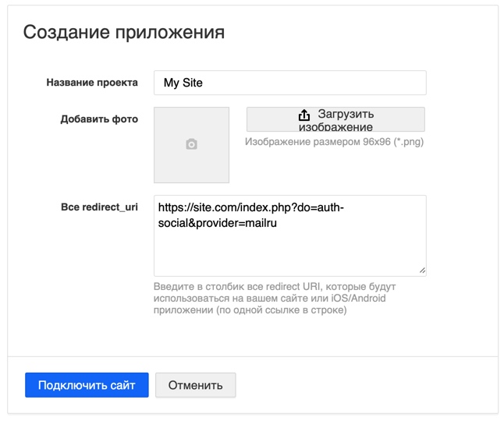Grab the textarea resize handle corner

coord(422,271)
